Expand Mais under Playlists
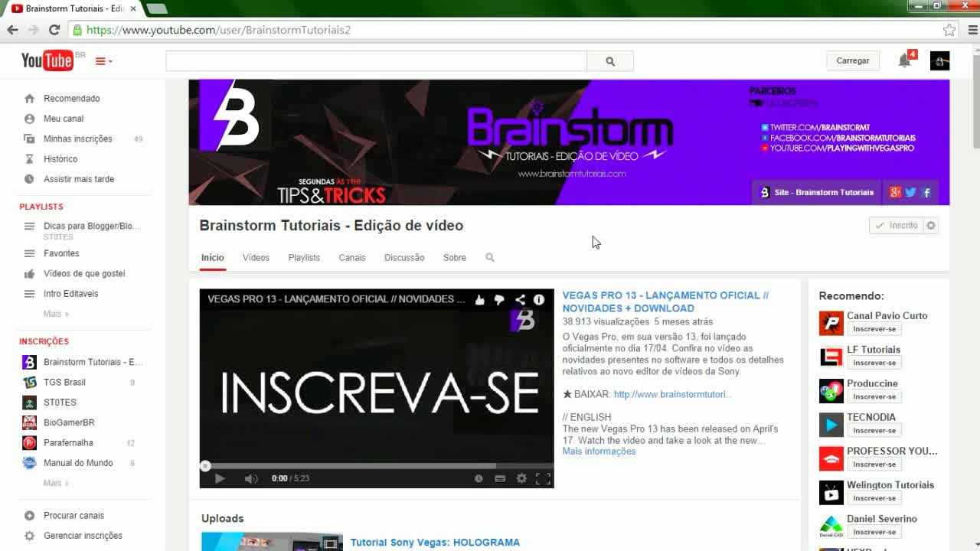980x551 pixels. [x=56, y=314]
